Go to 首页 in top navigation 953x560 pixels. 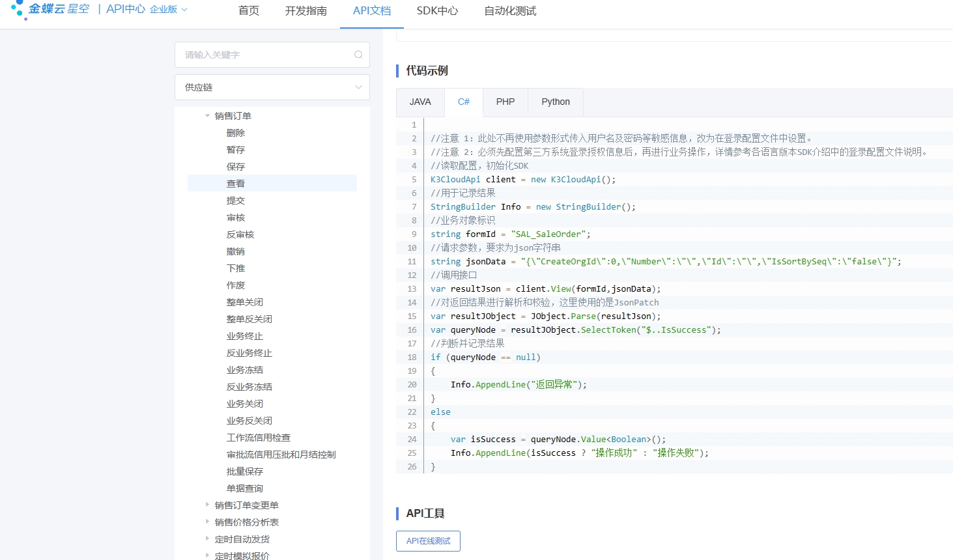click(249, 11)
